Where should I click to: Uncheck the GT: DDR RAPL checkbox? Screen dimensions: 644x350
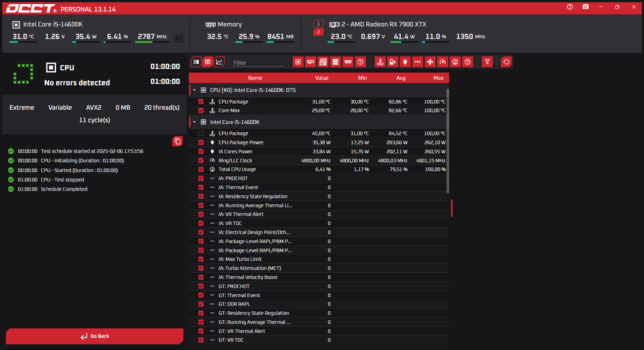coord(201,304)
